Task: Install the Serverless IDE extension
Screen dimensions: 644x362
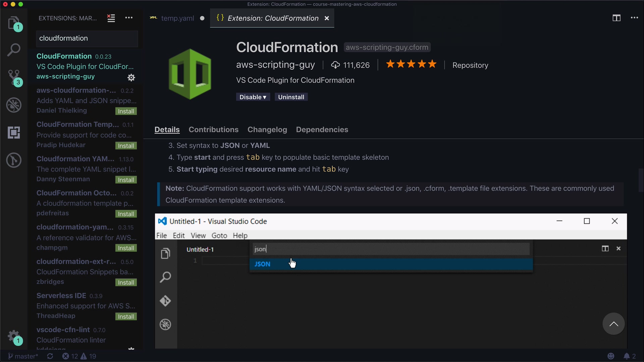Action: (126, 317)
